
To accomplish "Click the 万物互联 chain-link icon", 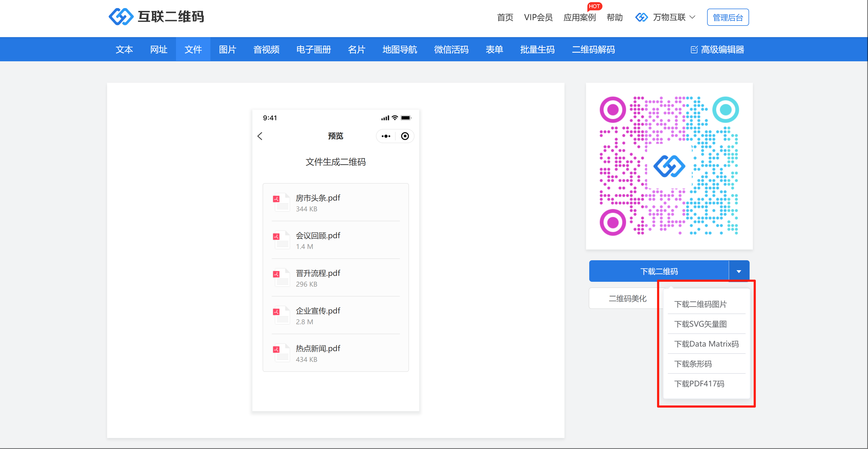I will [x=641, y=17].
